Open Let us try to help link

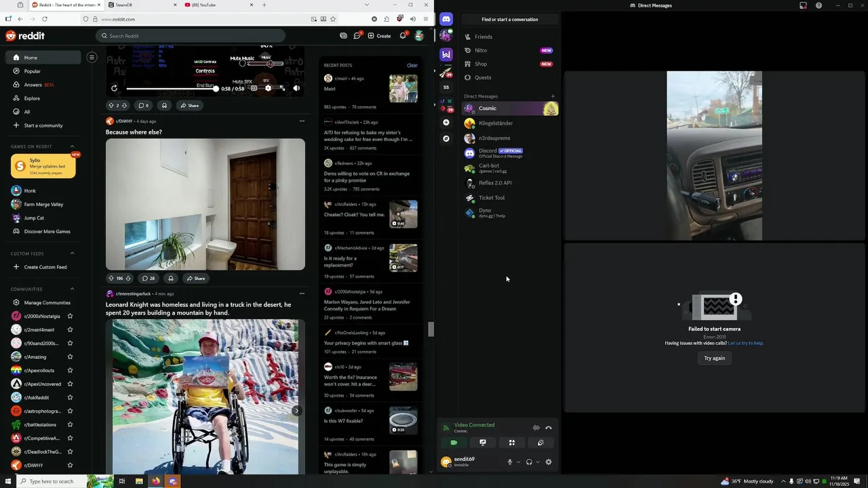pyautogui.click(x=746, y=343)
